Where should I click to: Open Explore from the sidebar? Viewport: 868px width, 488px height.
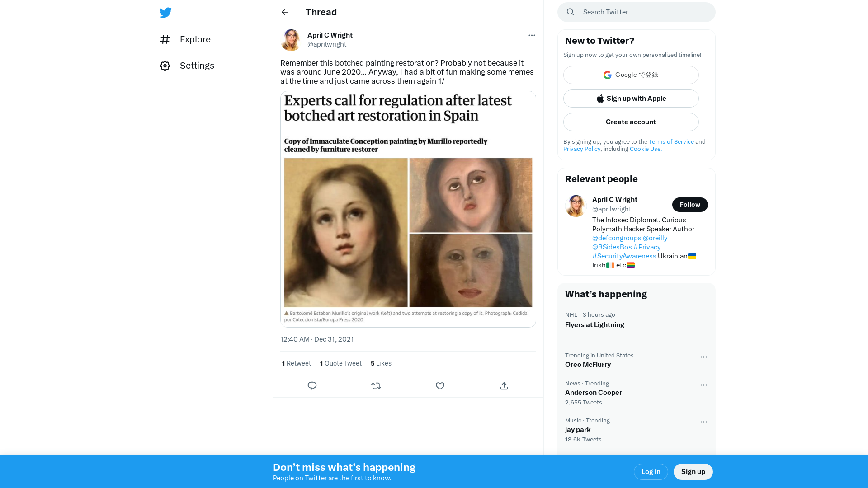185,39
